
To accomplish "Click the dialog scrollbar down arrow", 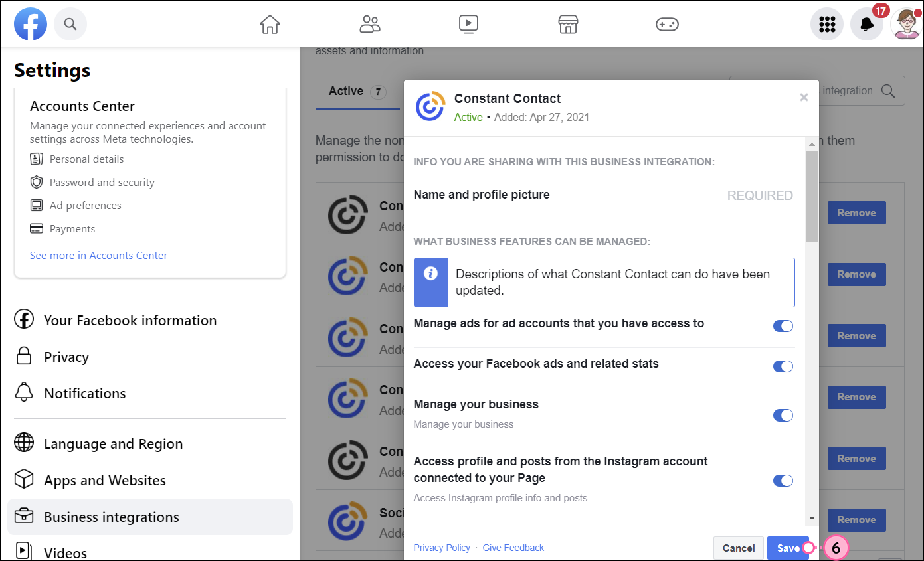I will [x=812, y=518].
